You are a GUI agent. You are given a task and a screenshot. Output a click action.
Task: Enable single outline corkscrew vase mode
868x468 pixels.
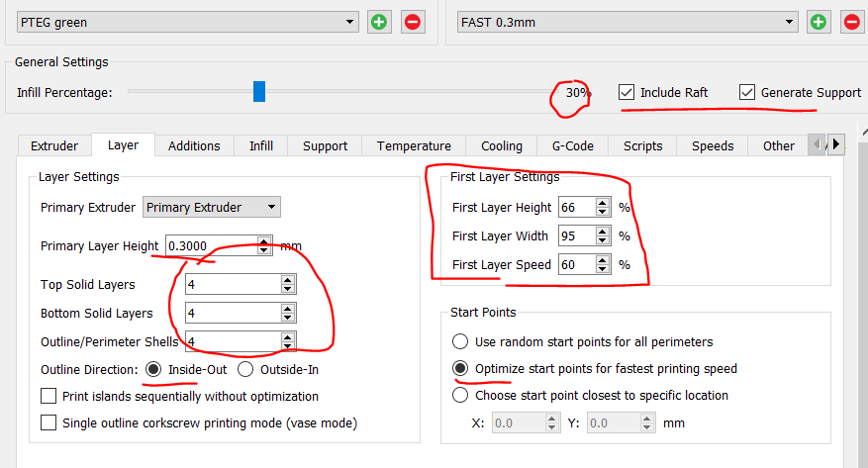[x=48, y=422]
